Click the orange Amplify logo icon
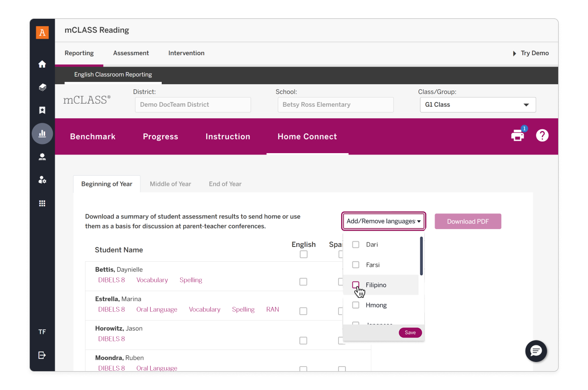 point(42,32)
